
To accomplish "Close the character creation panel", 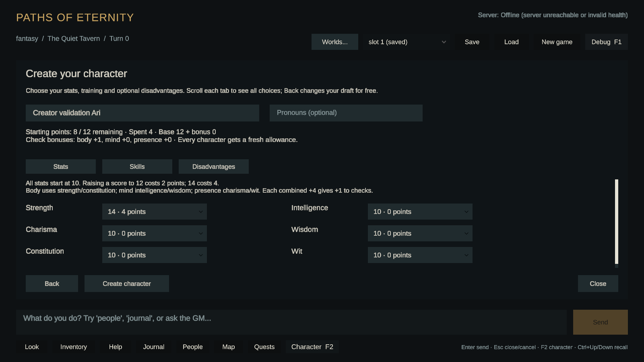I will pos(598,284).
